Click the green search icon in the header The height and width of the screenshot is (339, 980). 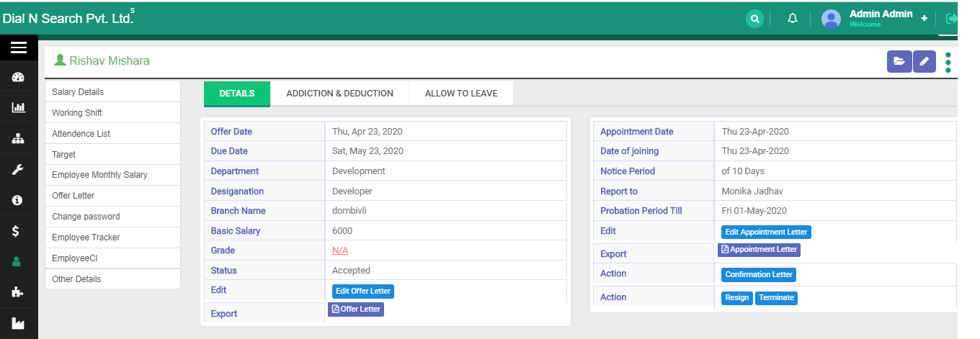(754, 19)
